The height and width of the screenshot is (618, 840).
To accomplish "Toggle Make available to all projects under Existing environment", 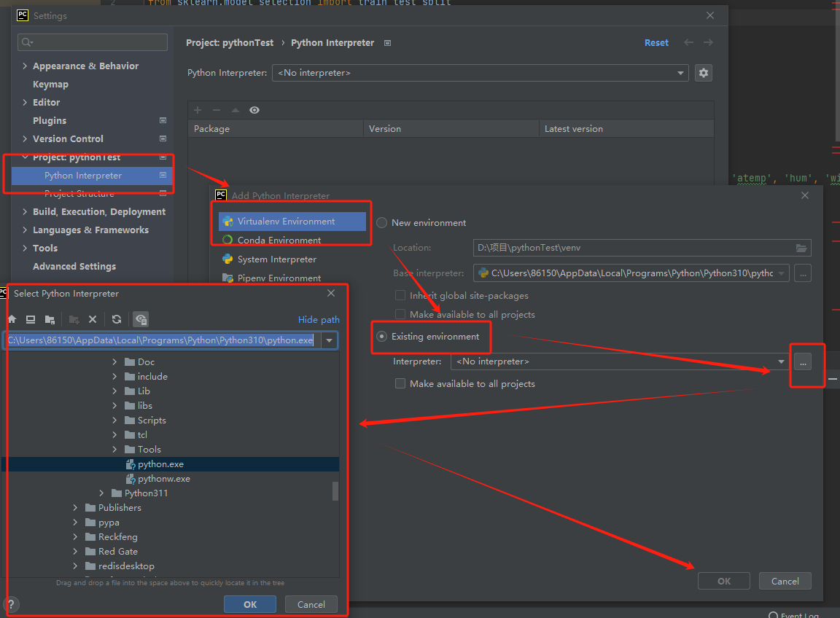I will (400, 383).
